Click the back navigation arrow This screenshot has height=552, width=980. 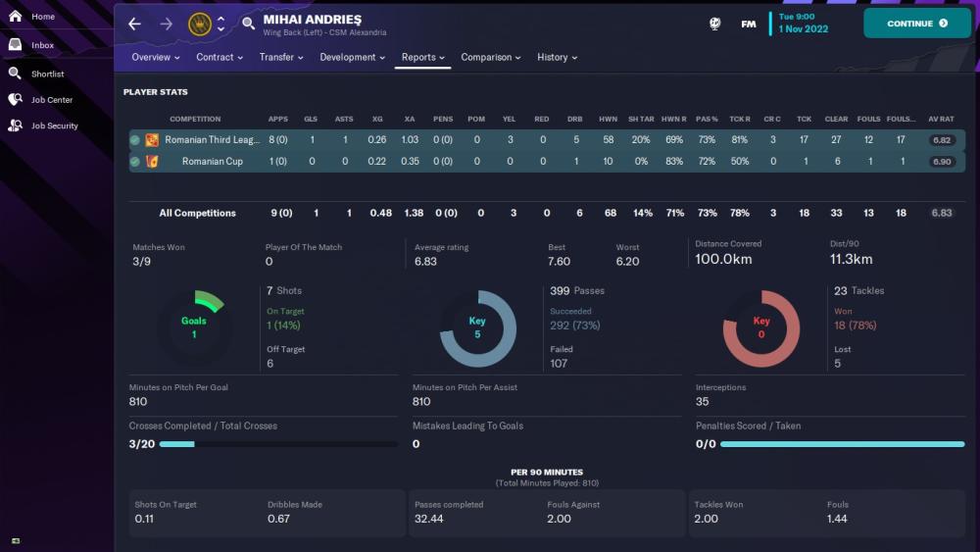coord(135,24)
